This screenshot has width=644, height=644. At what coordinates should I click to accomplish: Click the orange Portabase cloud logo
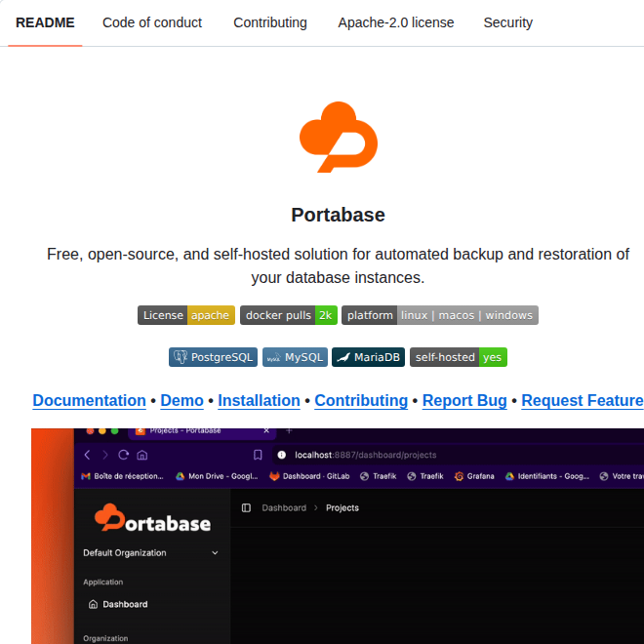[x=339, y=137]
